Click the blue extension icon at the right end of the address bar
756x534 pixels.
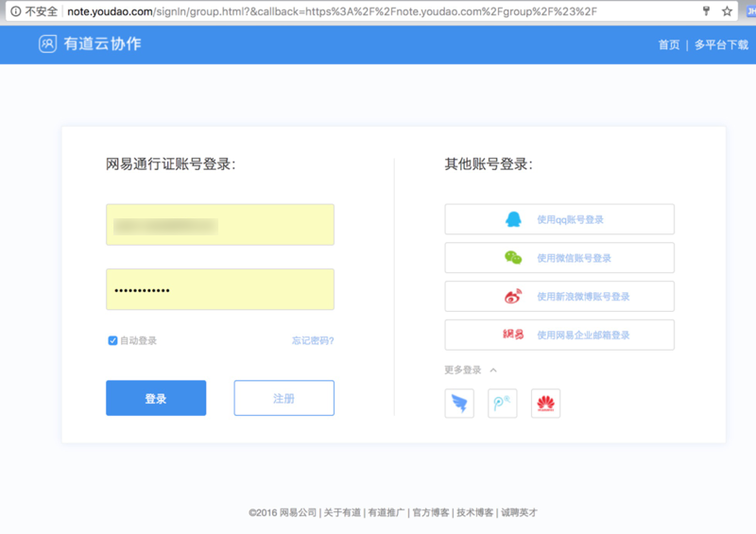[750, 11]
